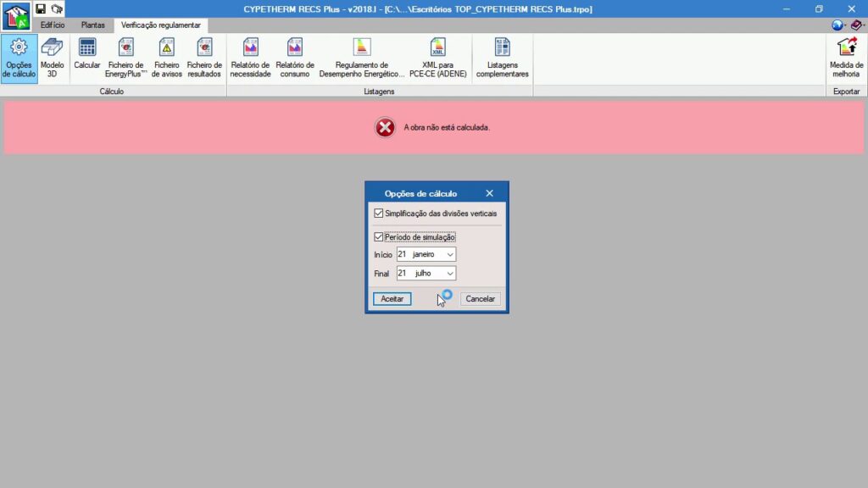The image size is (868, 488).
Task: Toggle Período de simulação checkbox
Action: (379, 237)
